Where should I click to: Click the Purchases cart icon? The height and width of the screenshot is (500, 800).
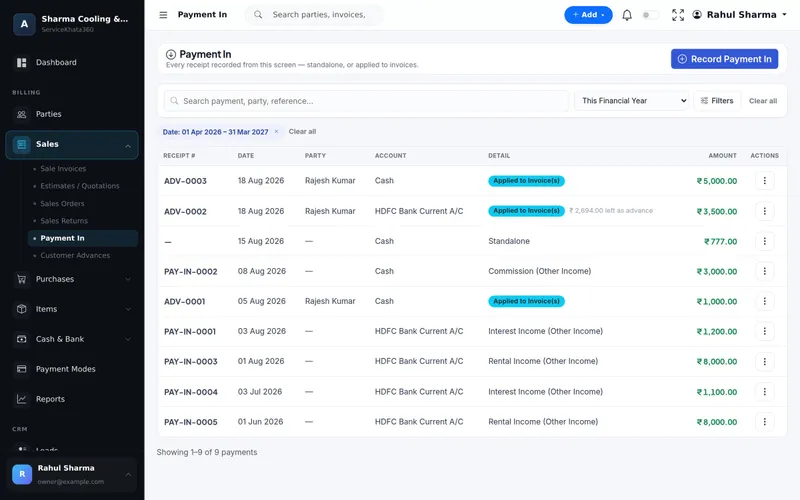[21, 279]
